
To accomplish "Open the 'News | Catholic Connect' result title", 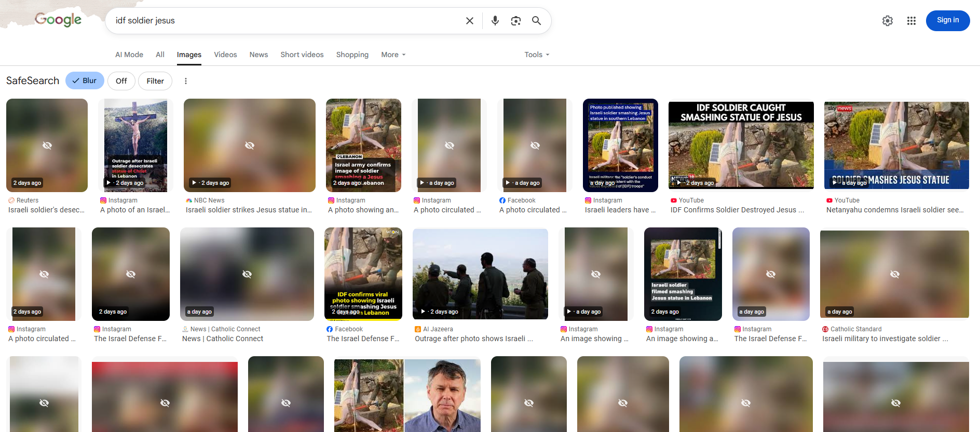I will tap(223, 339).
